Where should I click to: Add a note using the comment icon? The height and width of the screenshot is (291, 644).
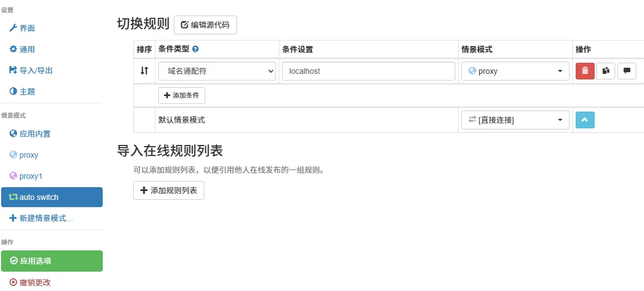627,71
